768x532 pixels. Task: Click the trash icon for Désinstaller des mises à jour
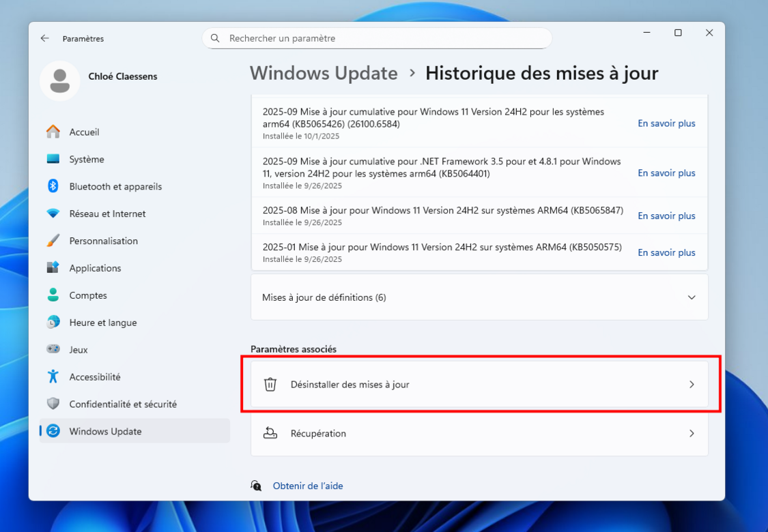coord(270,385)
